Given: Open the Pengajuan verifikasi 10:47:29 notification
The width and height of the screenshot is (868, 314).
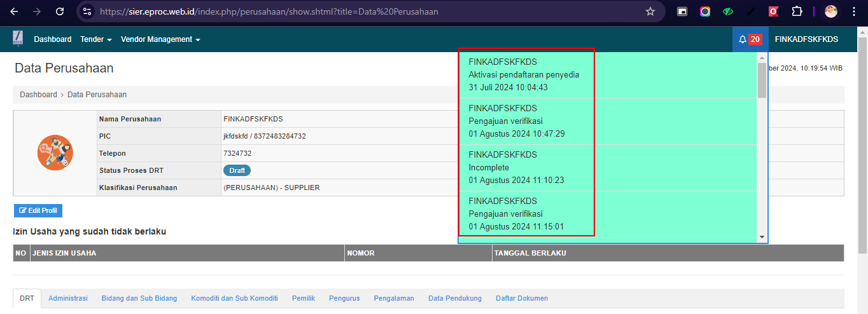Looking at the screenshot, I should 608,121.
